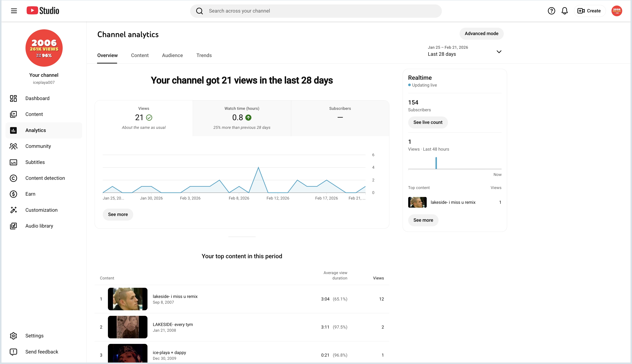Click the green checkmark next to 21 views

tap(149, 118)
